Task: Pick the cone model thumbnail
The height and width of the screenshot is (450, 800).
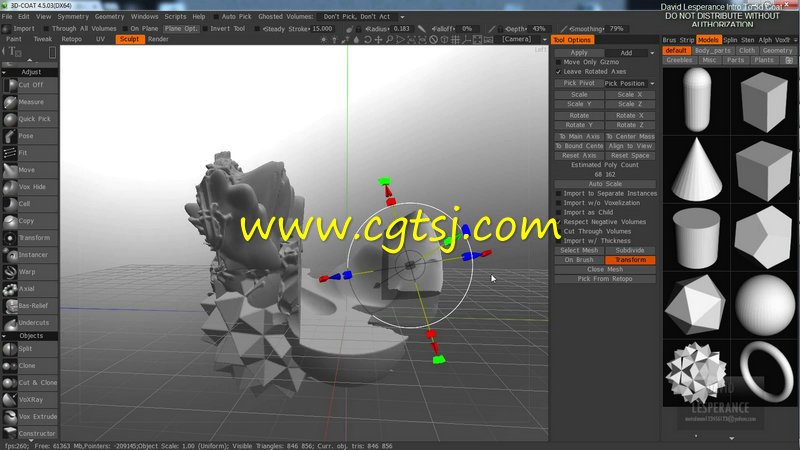Action: click(696, 169)
